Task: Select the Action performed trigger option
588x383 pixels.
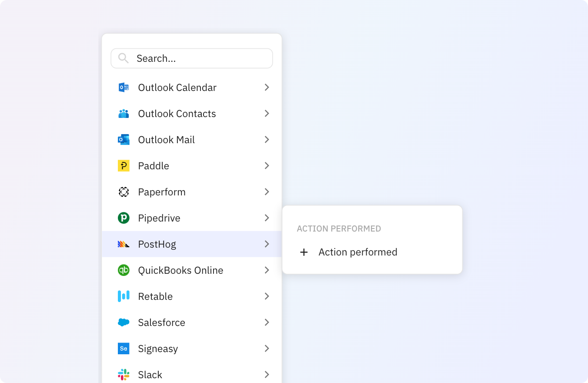Action: pyautogui.click(x=372, y=252)
